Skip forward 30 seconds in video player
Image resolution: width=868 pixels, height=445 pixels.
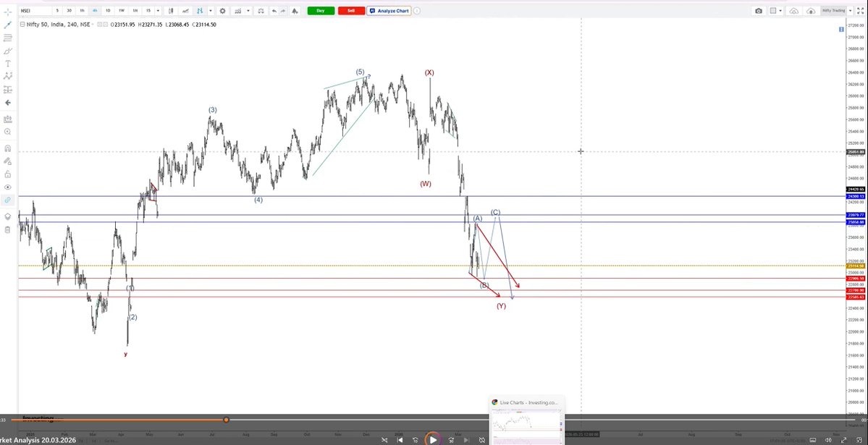click(451, 440)
